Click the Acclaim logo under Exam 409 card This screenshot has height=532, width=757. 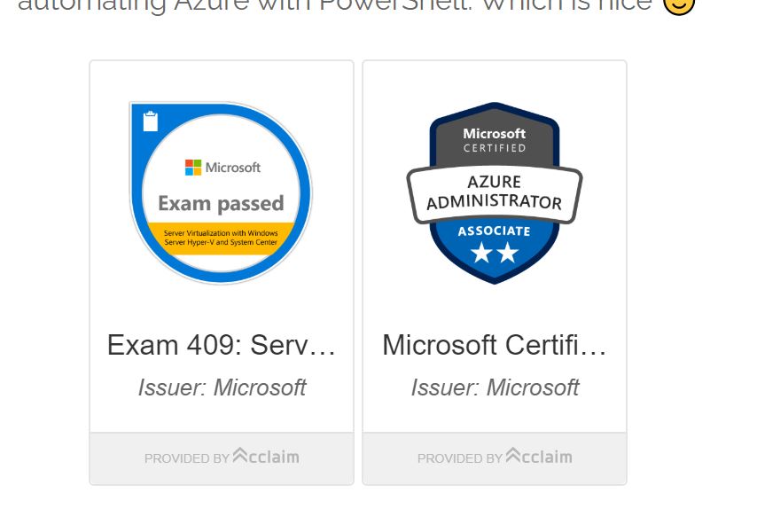pos(266,457)
